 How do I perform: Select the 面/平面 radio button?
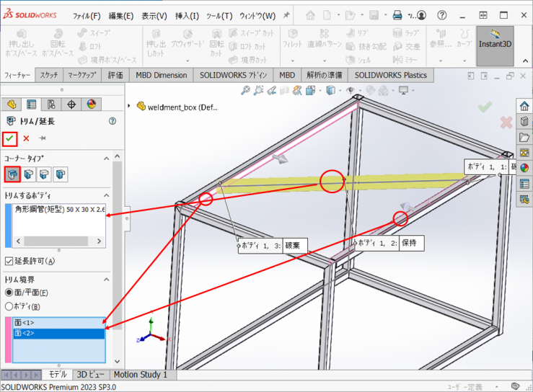coord(9,293)
